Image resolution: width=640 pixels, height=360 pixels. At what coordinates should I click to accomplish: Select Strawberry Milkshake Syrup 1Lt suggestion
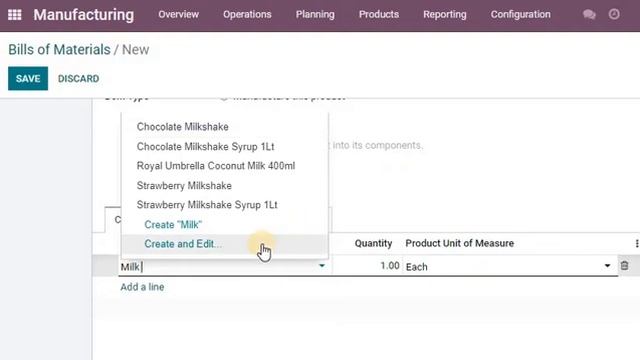pyautogui.click(x=207, y=205)
